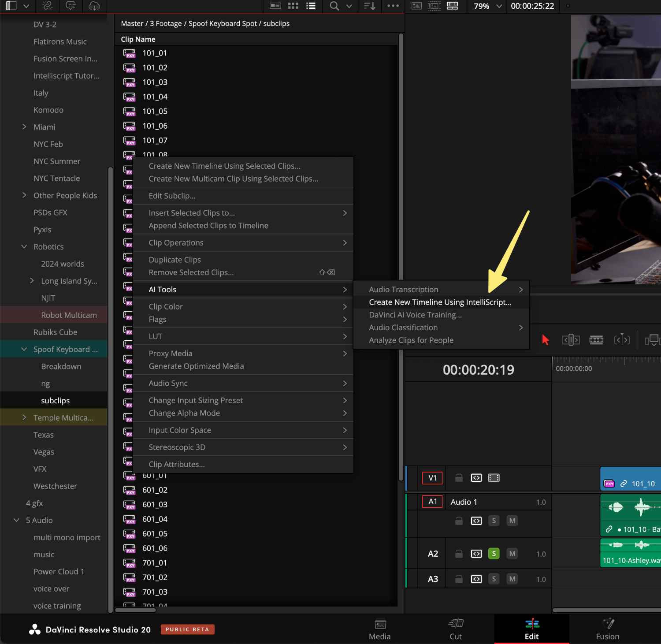Select Analyze Clips for People
This screenshot has width=661, height=644.
(x=411, y=340)
